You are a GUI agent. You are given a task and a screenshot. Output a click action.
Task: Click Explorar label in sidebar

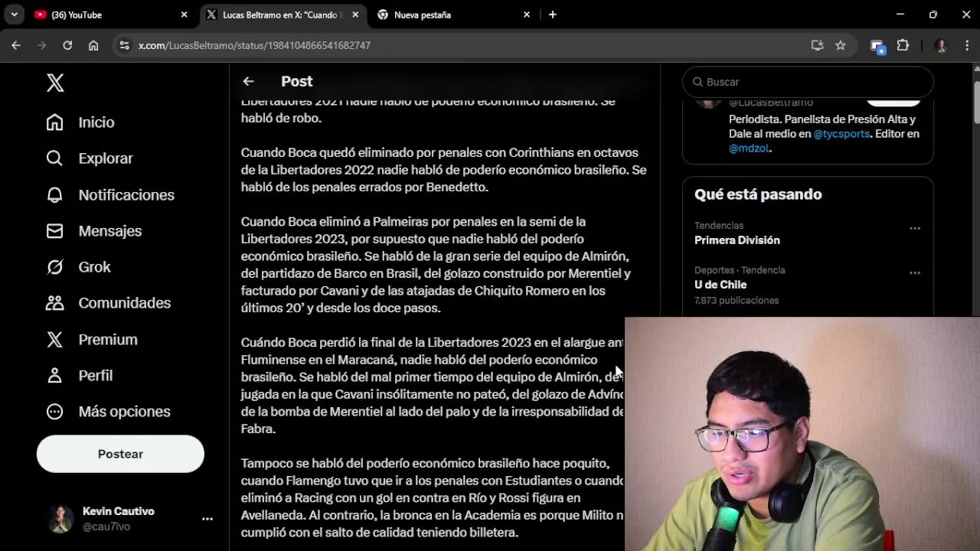(106, 158)
